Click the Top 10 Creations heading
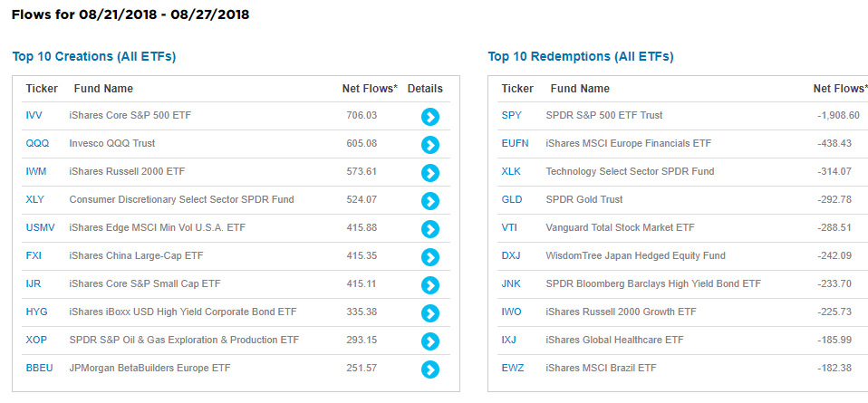The width and height of the screenshot is (868, 403). click(94, 56)
